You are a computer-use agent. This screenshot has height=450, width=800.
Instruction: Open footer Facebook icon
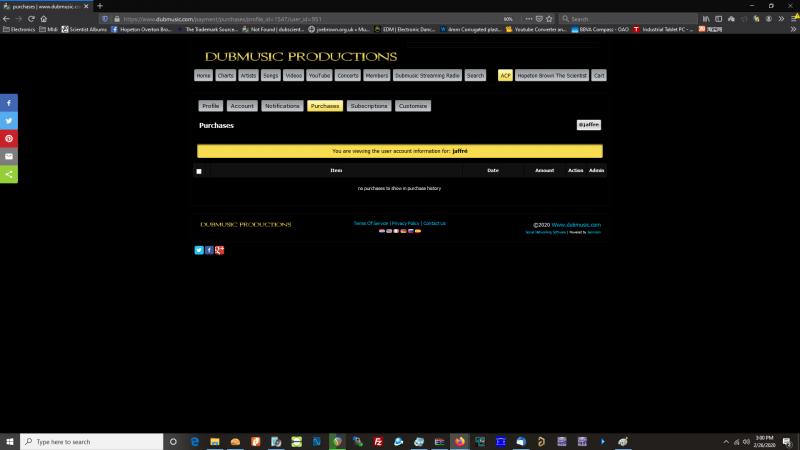pyautogui.click(x=209, y=250)
